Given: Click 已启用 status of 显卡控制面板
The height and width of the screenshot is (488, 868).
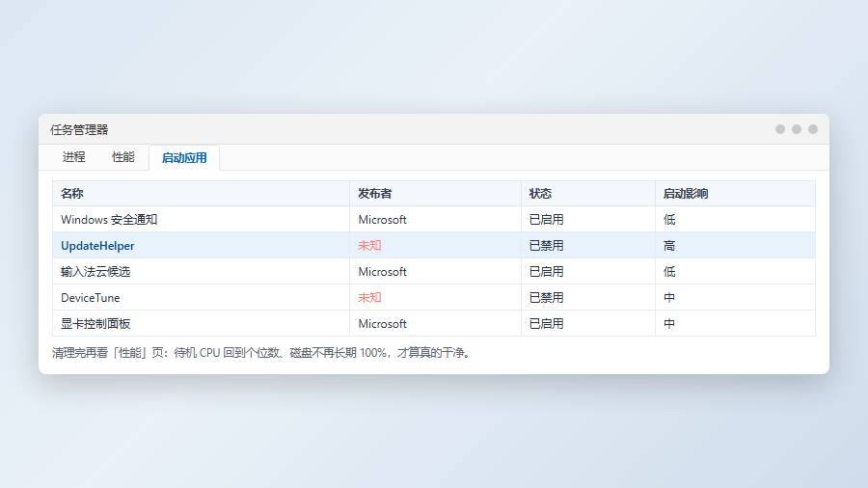Looking at the screenshot, I should (x=547, y=324).
